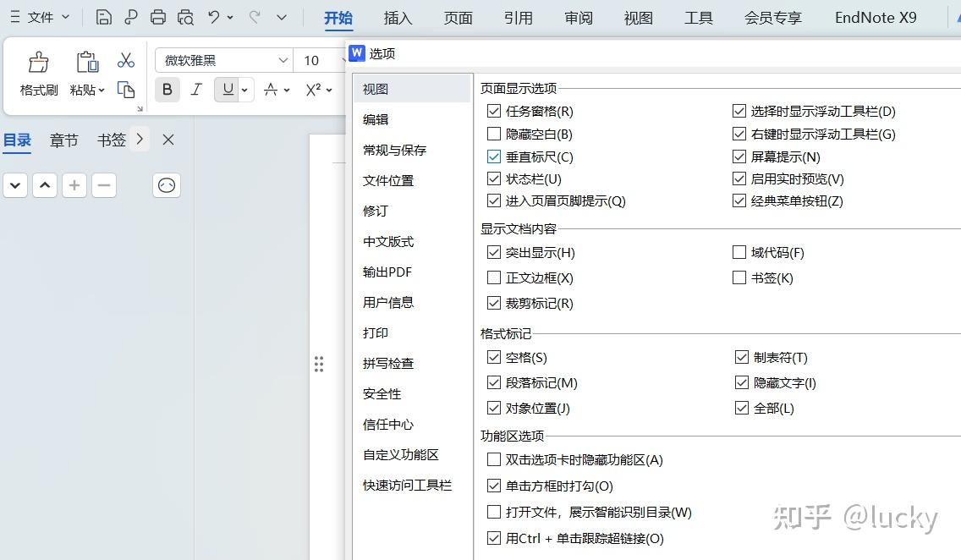The width and height of the screenshot is (961, 560).
Task: Open strikethrough options dropdown arrow
Action: [286, 90]
